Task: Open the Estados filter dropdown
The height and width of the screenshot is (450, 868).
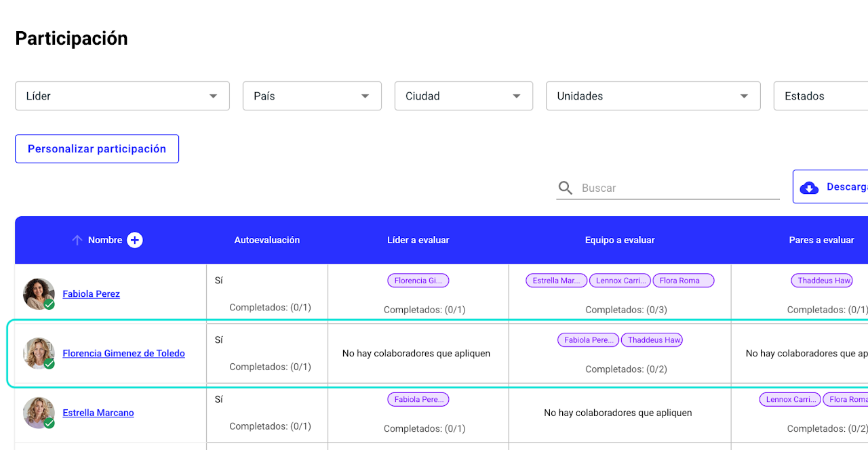Action: point(821,96)
